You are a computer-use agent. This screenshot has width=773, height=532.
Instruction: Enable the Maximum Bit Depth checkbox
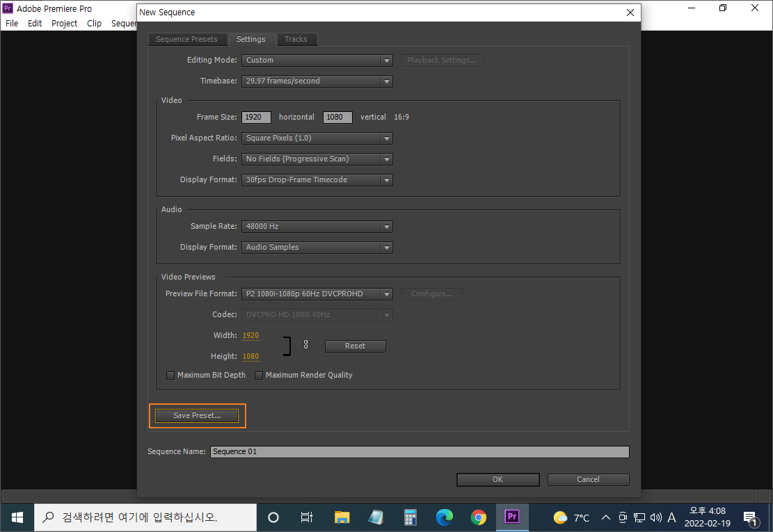click(x=170, y=376)
